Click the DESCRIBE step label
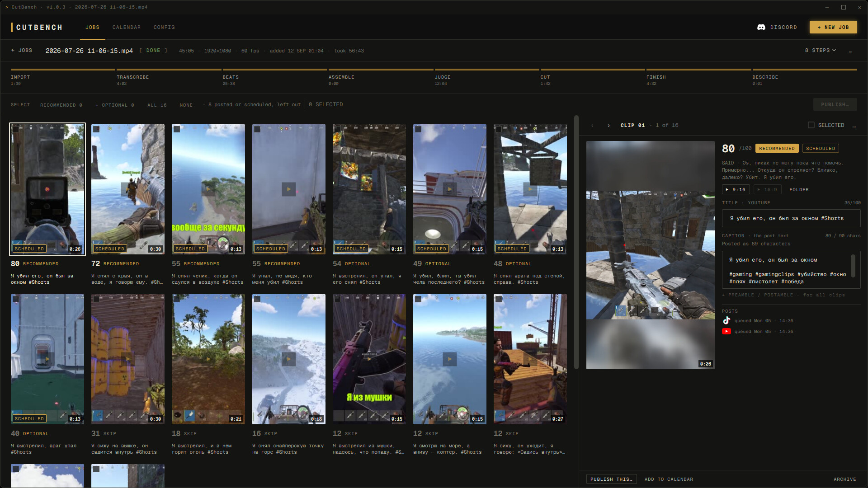Viewport: 868px width, 488px height. 765,77
